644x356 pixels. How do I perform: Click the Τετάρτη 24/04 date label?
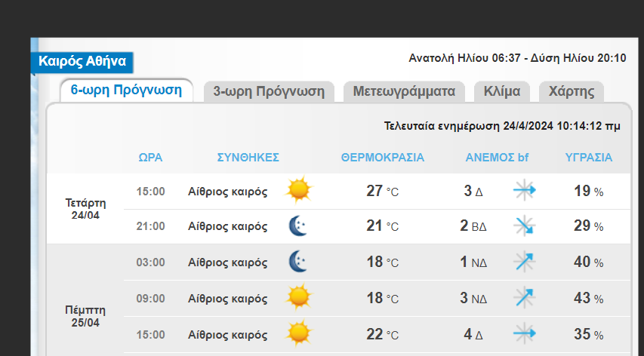[x=85, y=209]
